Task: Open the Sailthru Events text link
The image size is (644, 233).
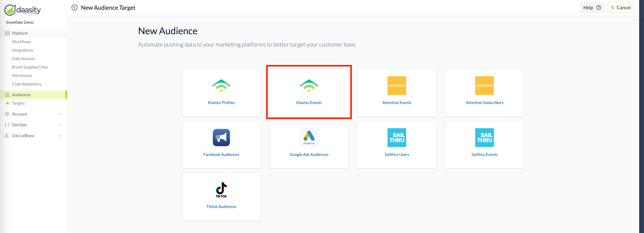Action: click(484, 154)
